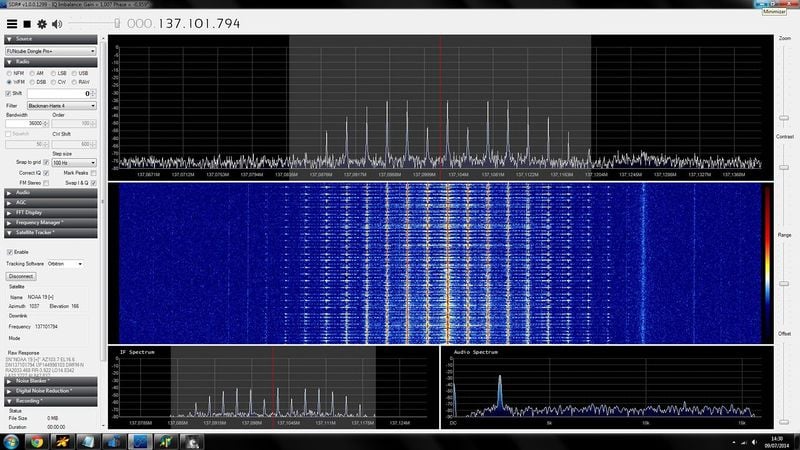Expand the Noise Blanker panel
Screen dimensions: 800x450
click(x=51, y=381)
